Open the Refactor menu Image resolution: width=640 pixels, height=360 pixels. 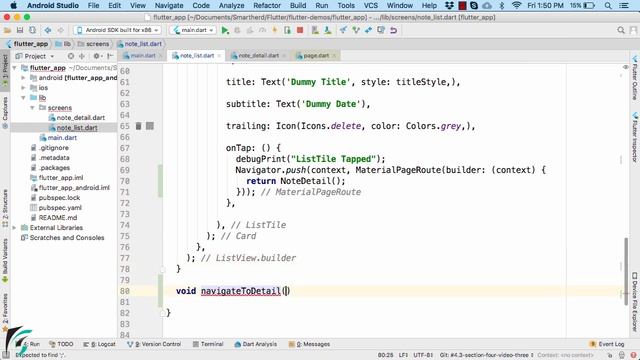point(267,5)
